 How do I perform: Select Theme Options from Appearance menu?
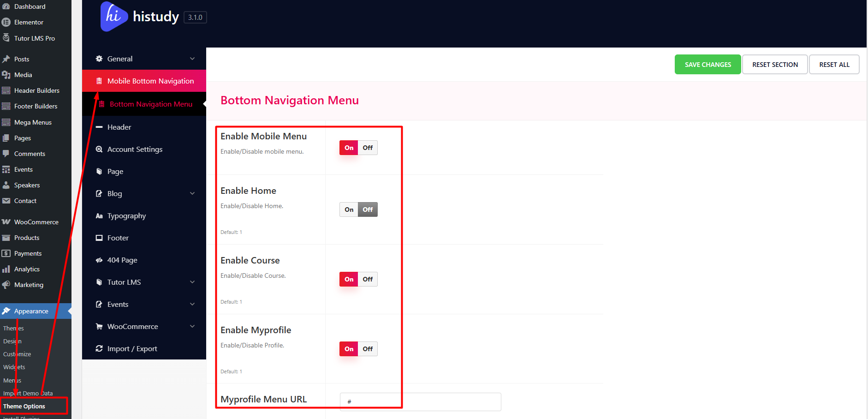24,406
